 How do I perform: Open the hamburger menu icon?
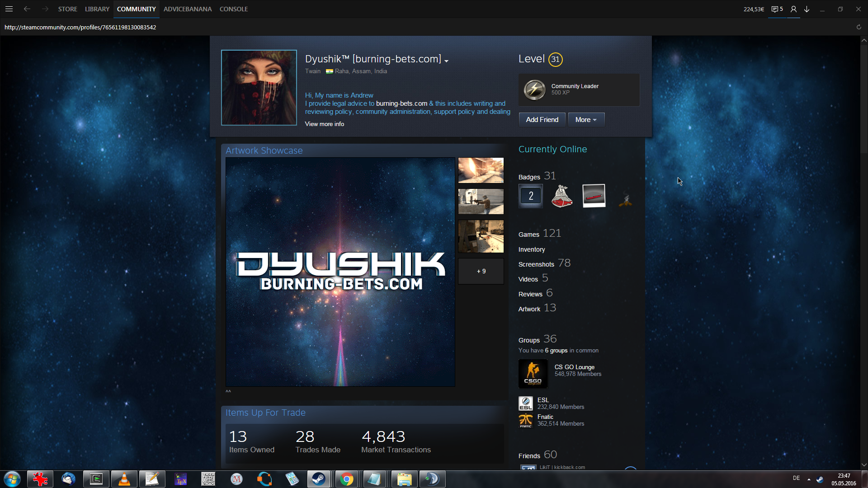pos(9,9)
